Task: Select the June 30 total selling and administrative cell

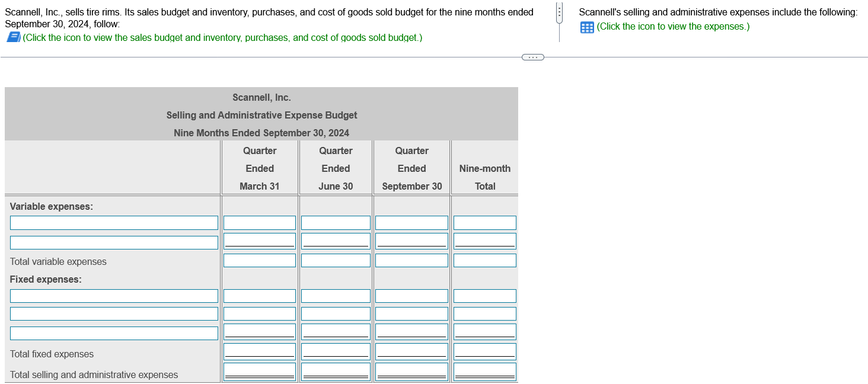Action: (x=335, y=370)
